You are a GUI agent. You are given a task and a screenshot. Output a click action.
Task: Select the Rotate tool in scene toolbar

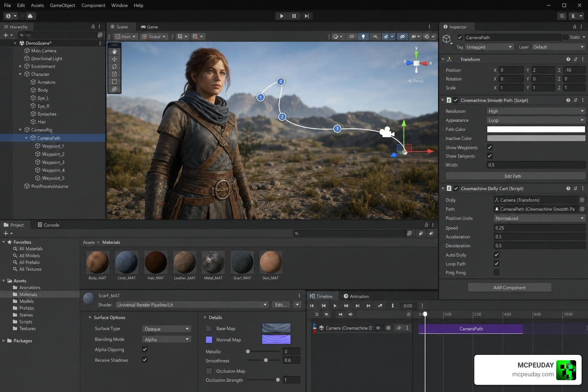point(114,67)
